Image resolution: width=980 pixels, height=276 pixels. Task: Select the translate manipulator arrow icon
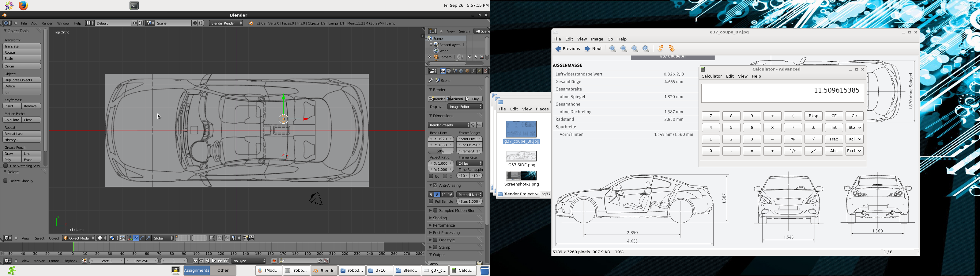pos(136,238)
